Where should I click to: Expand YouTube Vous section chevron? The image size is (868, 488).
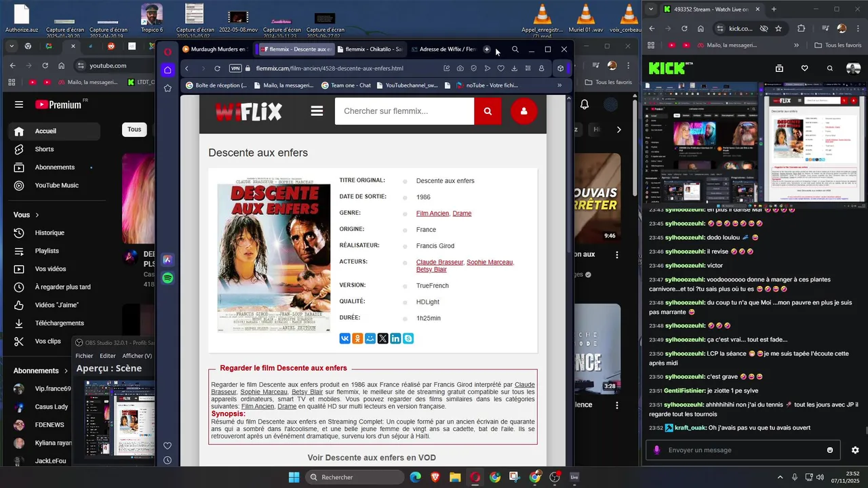pyautogui.click(x=36, y=215)
